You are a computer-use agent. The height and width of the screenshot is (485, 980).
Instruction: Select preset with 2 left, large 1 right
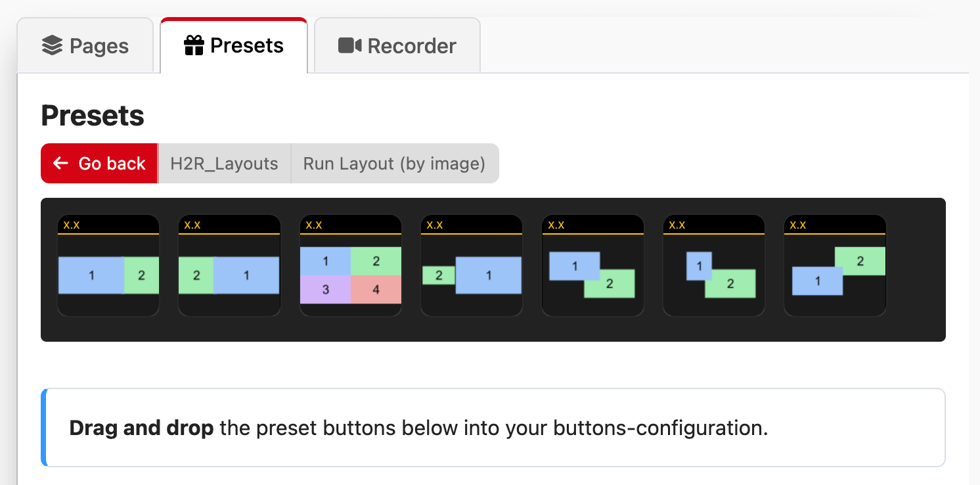click(x=229, y=266)
